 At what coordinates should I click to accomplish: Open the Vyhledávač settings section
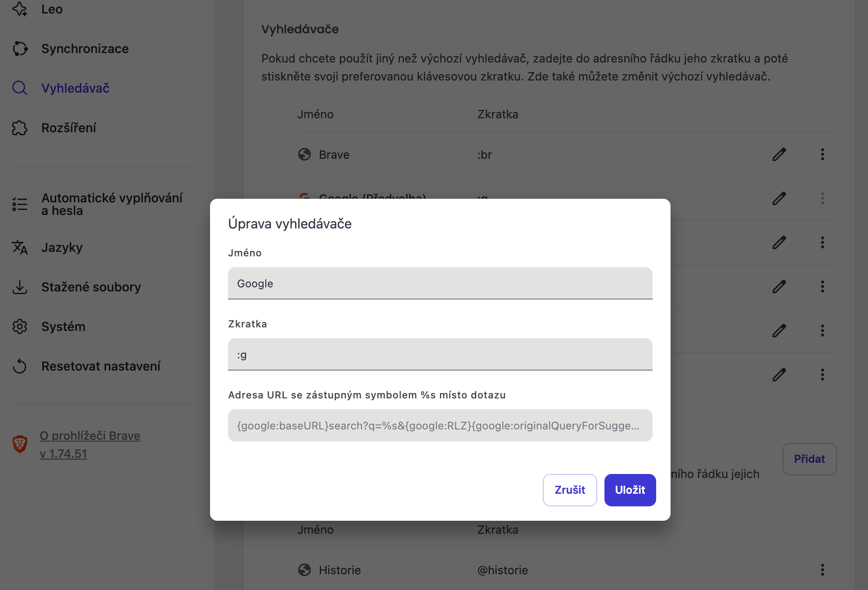click(x=75, y=88)
